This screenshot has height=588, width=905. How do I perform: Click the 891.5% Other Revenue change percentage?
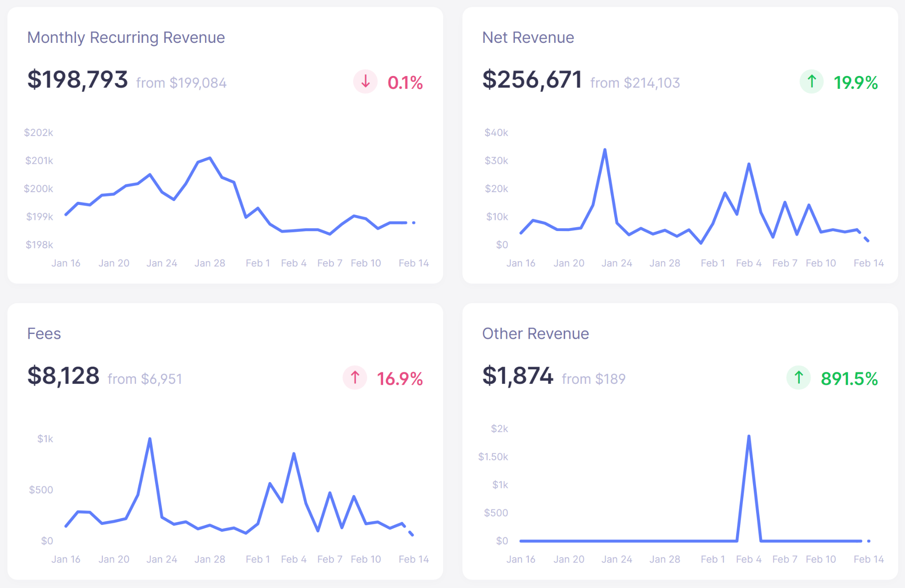849,379
